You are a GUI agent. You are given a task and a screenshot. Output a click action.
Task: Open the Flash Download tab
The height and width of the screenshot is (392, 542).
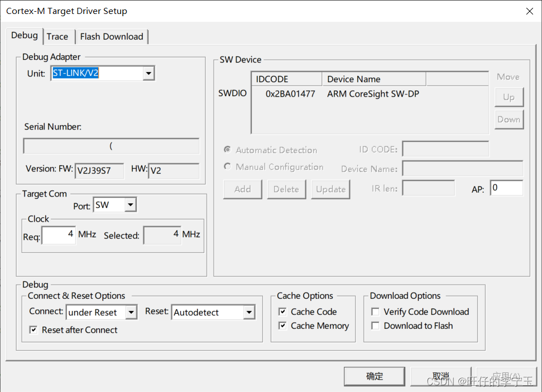112,37
